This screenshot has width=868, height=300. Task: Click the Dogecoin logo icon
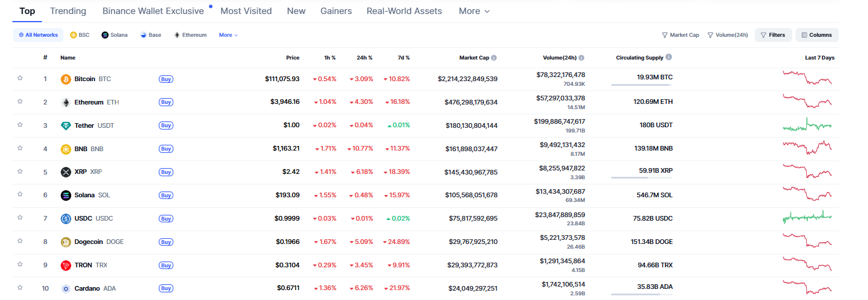click(66, 242)
